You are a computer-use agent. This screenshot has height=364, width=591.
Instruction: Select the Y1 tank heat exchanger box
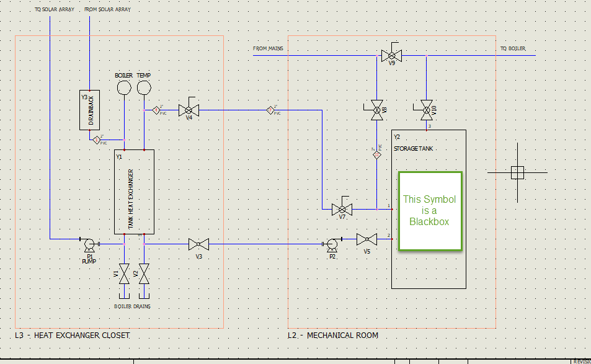(134, 192)
